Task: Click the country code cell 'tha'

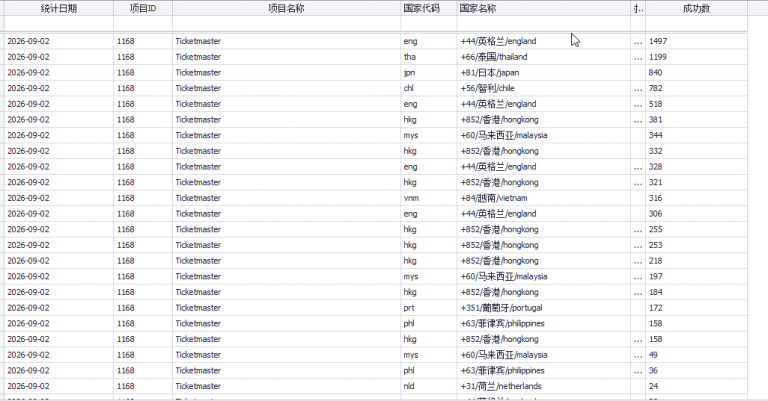Action: pyautogui.click(x=429, y=57)
